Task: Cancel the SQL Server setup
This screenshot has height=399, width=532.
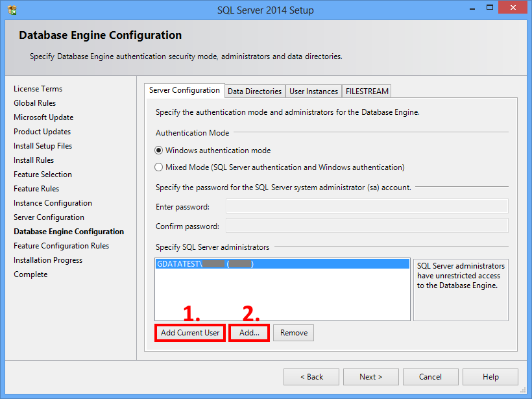Action: [x=431, y=377]
